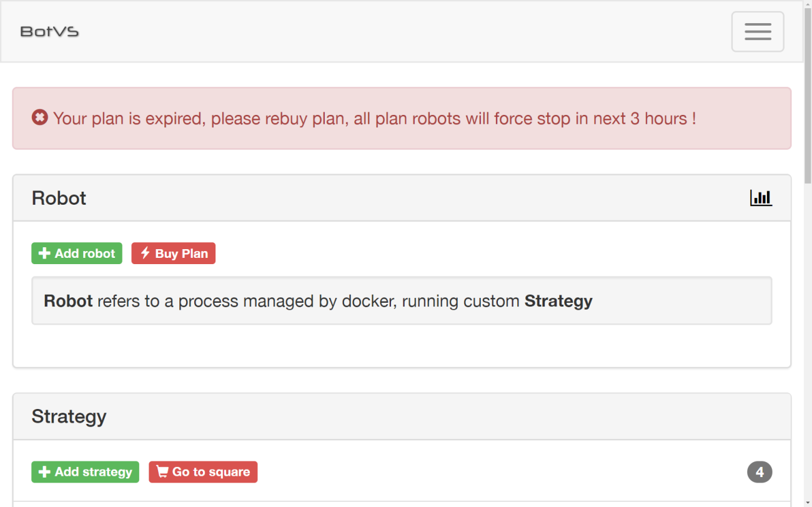Click the plus icon on Add robot

pyautogui.click(x=44, y=253)
